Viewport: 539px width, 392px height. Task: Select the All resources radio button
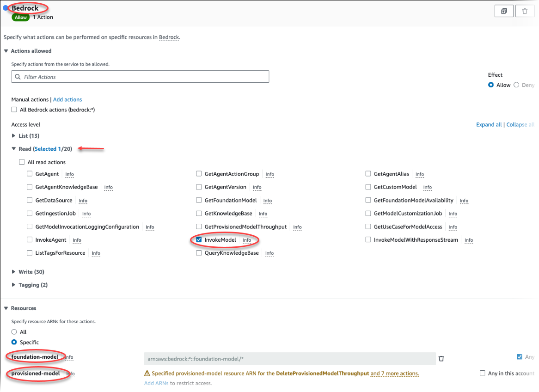[x=13, y=331]
